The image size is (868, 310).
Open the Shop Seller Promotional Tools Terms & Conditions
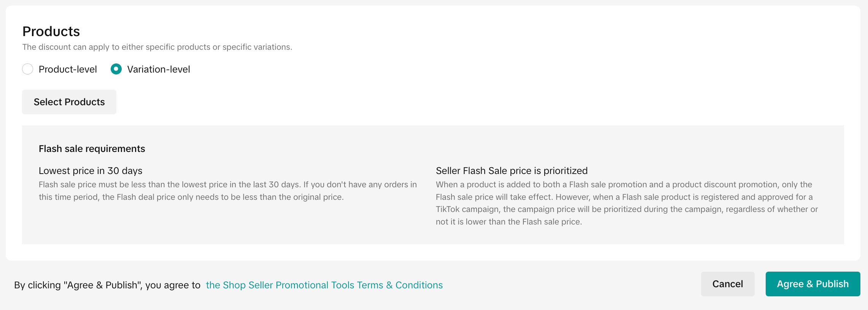(x=324, y=285)
